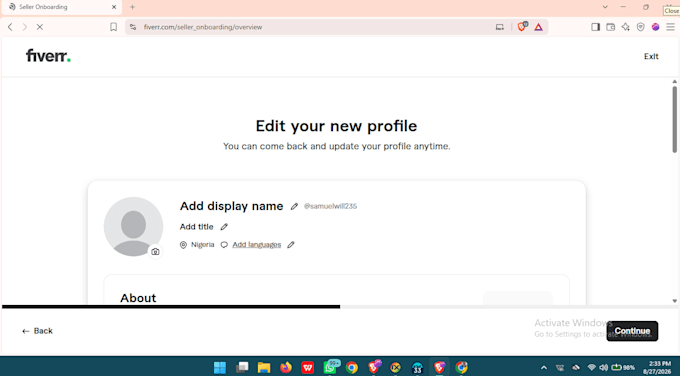The width and height of the screenshot is (680, 376).
Task: Click the browser forward arrow
Action: (25, 27)
